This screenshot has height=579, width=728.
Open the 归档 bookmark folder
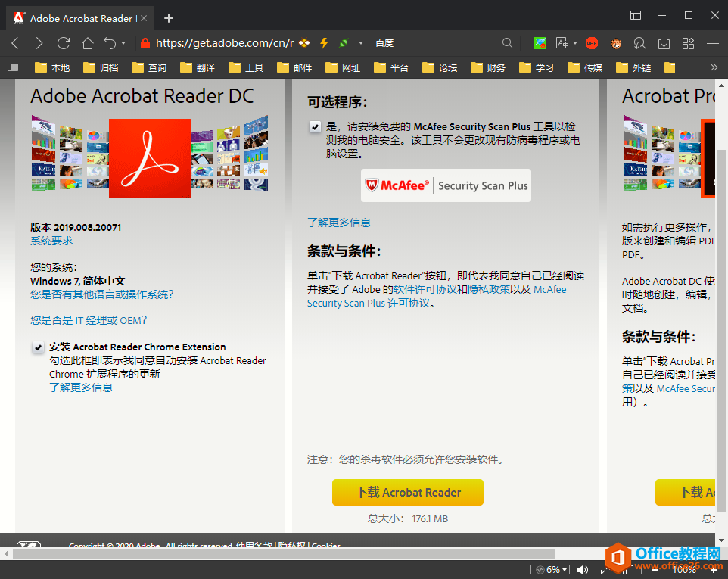(x=101, y=68)
